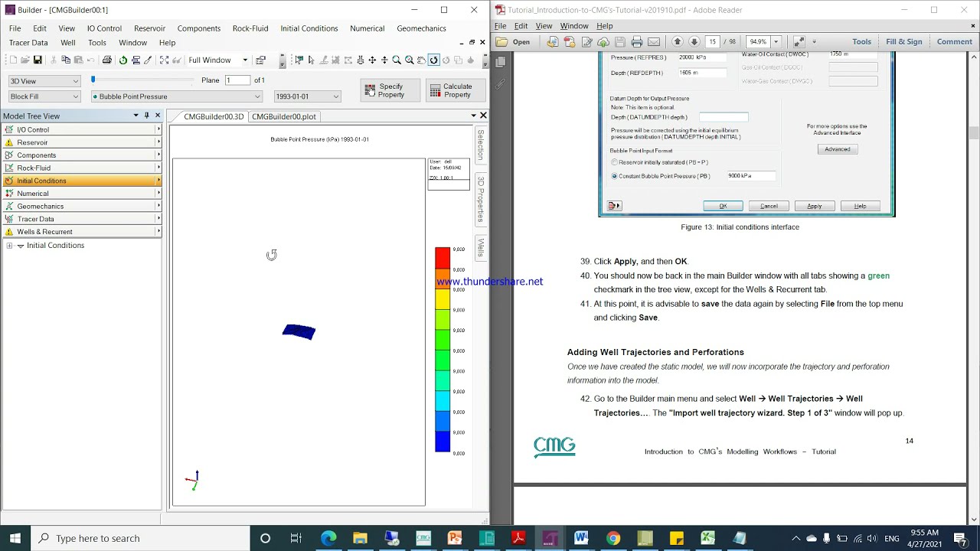Screen dimensions: 980x551
Task: Open the Block Fill dropdown
Action: 44,96
